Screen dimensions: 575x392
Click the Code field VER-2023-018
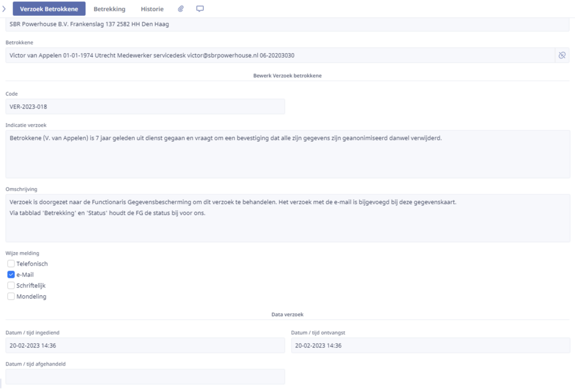point(145,107)
